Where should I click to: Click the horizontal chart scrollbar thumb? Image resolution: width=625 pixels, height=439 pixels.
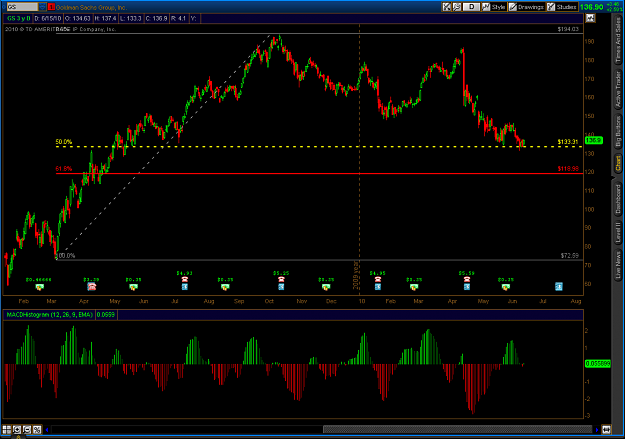click(458, 429)
